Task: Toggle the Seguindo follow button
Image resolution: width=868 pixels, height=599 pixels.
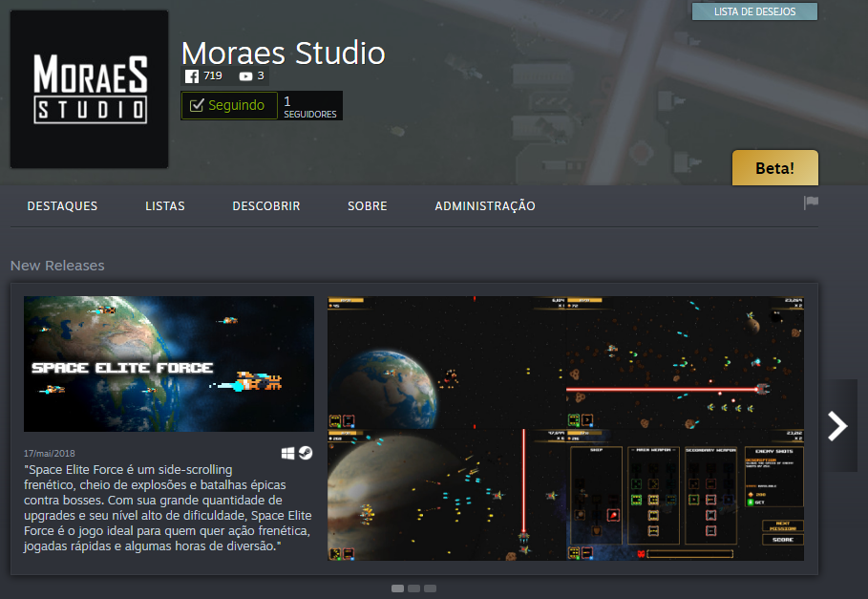Action: pyautogui.click(x=229, y=105)
